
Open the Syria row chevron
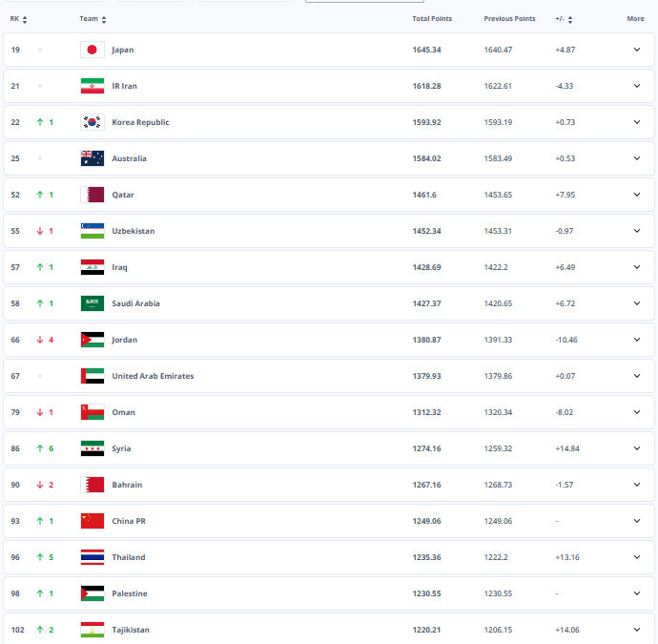click(637, 448)
